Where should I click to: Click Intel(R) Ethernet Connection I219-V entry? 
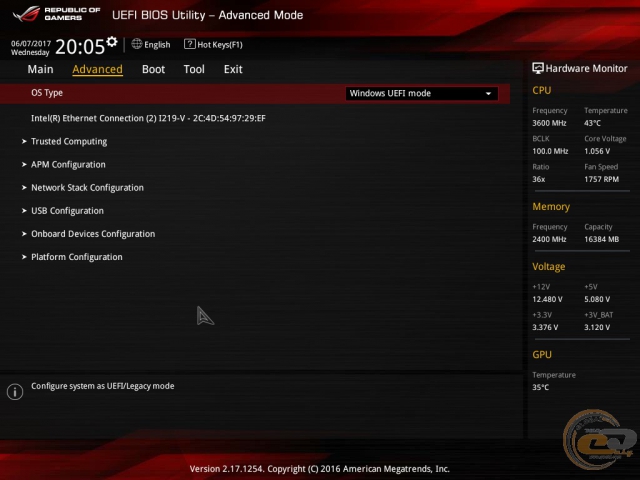pos(148,118)
